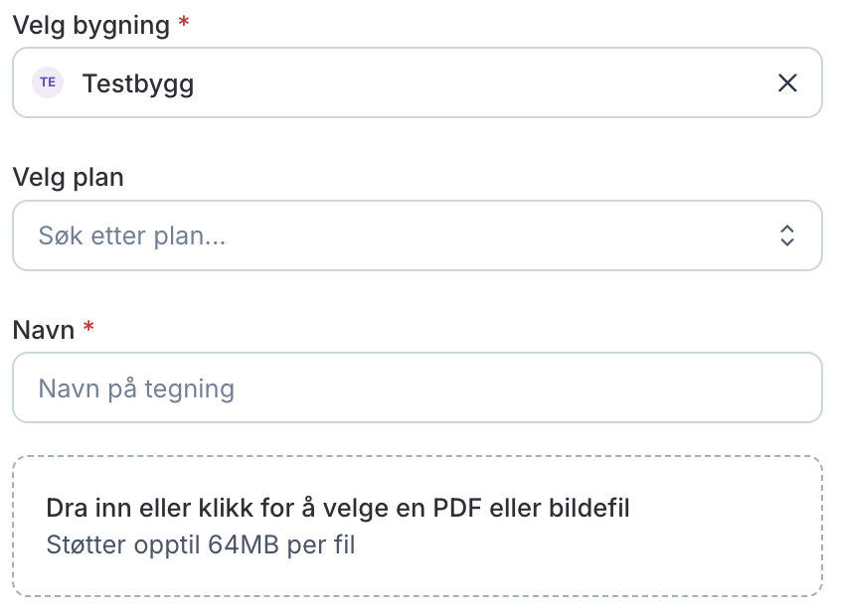Clear the selected Testbygg building with X
Viewport: 841px width, 616px height.
[787, 83]
